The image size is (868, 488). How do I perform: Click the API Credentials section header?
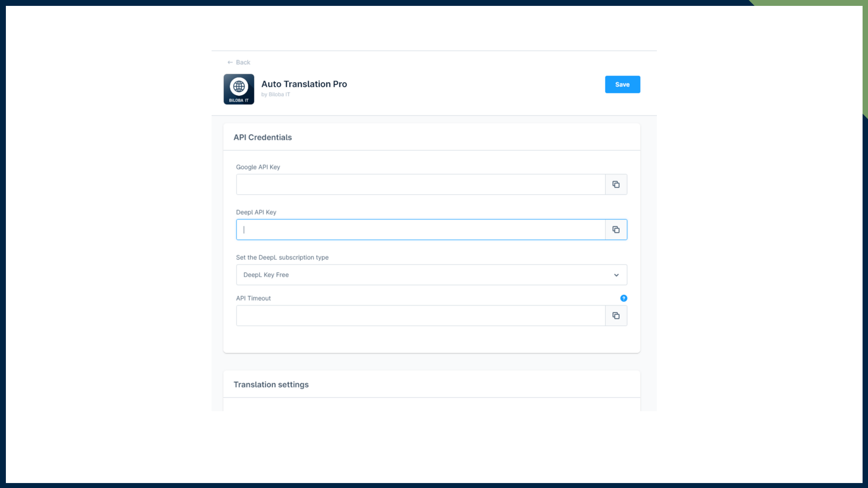[x=263, y=137]
